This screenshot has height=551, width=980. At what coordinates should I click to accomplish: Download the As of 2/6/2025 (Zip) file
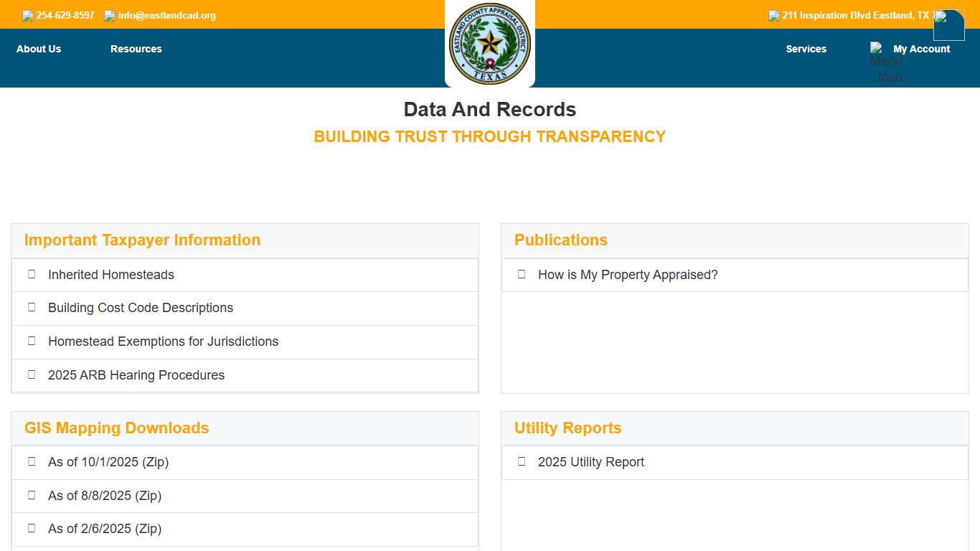pyautogui.click(x=105, y=529)
